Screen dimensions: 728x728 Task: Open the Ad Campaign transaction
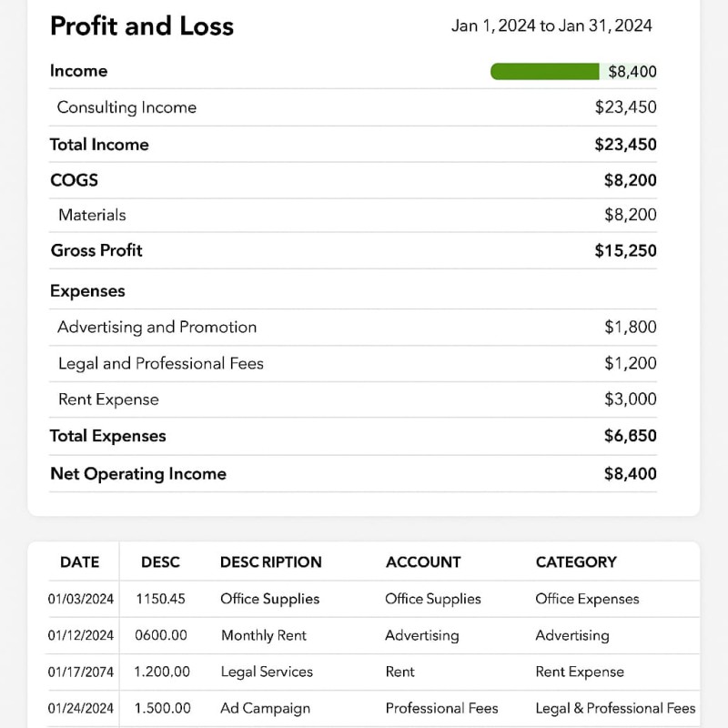(x=265, y=708)
